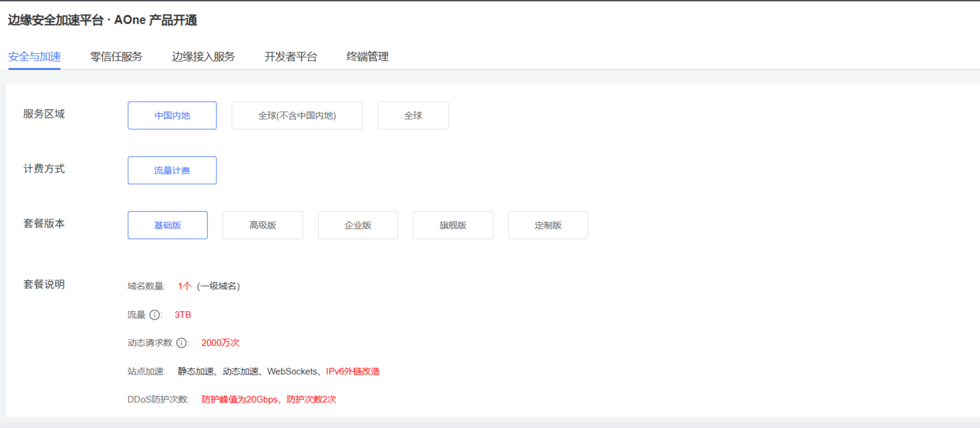Screen dimensions: 980x428
Task: Choose the 高级版 package
Action: coord(262,225)
